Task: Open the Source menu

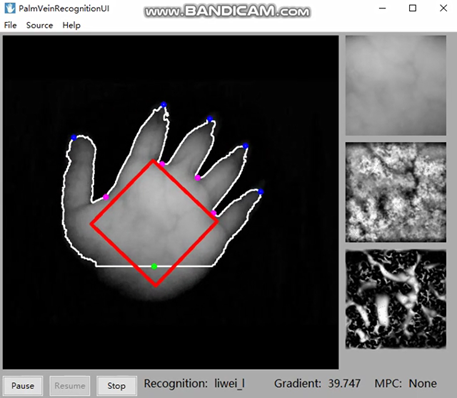Action: tap(39, 25)
